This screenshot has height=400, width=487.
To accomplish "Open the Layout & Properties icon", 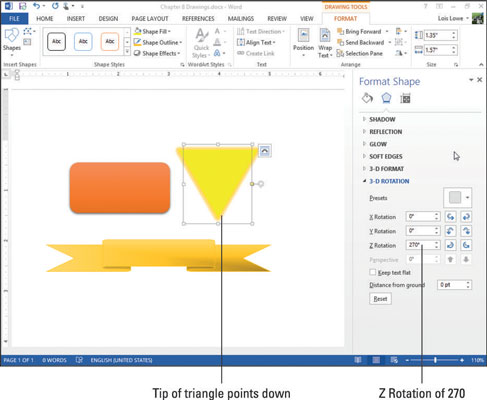I will coord(405,99).
